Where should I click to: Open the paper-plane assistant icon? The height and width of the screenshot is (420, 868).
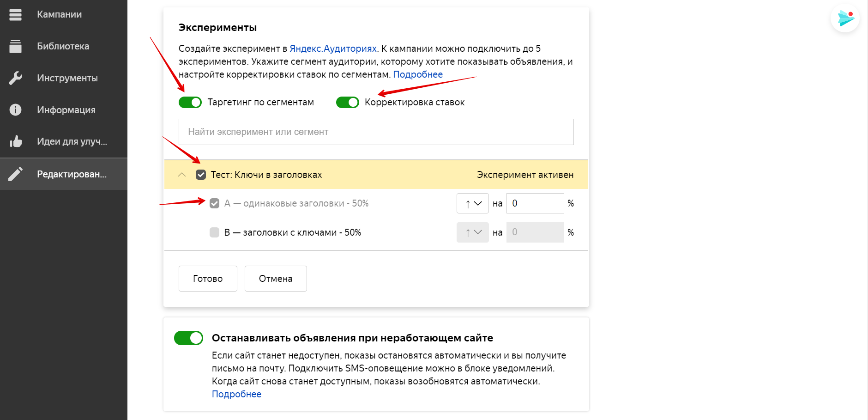point(845,18)
